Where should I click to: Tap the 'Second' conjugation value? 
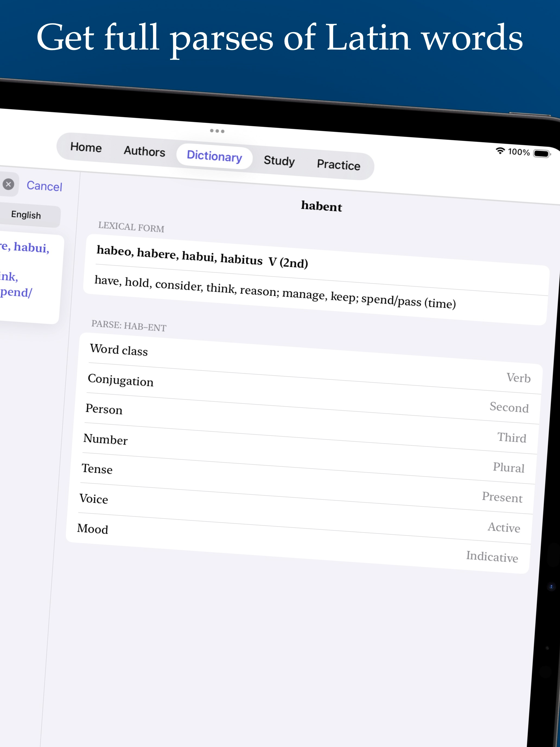point(509,407)
